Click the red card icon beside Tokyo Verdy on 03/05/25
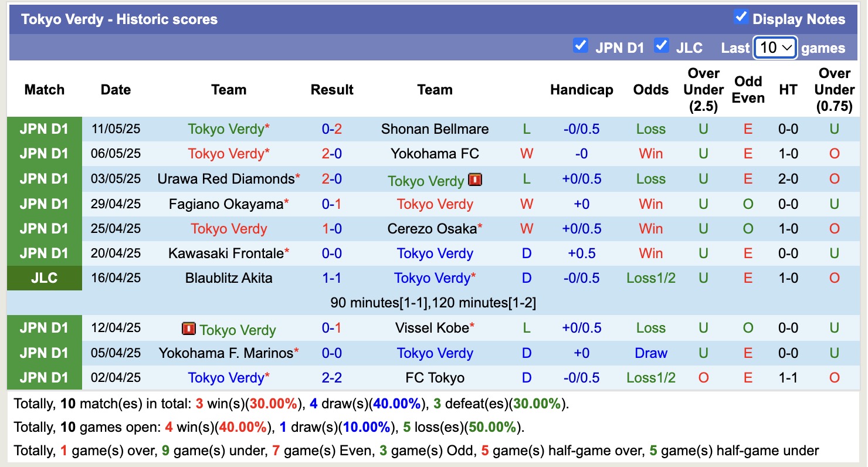Viewport: 868px width, 467px height. pos(476,180)
